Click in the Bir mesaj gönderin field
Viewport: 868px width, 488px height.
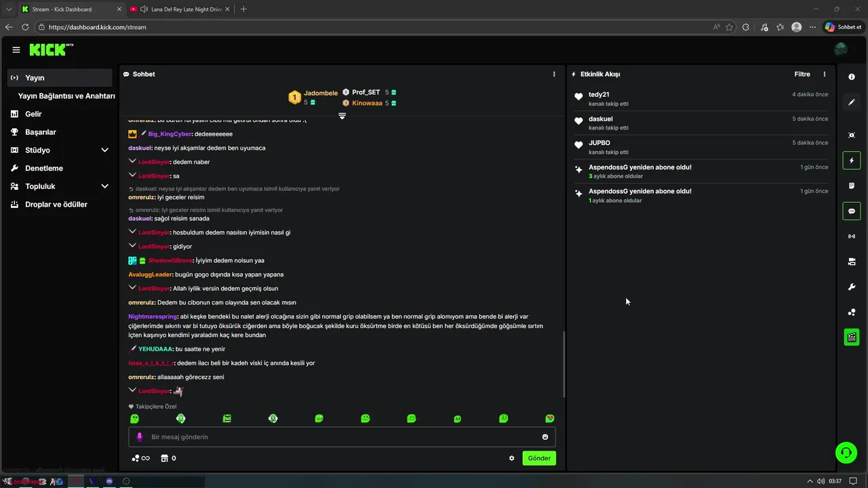pos(342,437)
